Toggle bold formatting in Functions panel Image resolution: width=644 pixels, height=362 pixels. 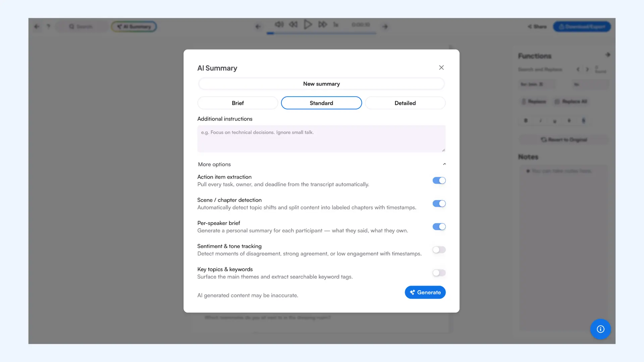(x=526, y=121)
